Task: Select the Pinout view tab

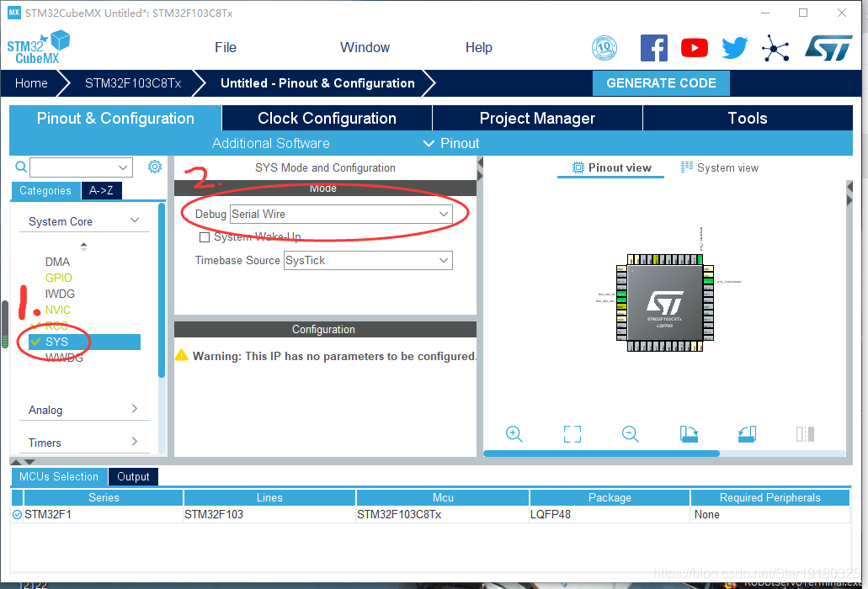Action: [611, 167]
